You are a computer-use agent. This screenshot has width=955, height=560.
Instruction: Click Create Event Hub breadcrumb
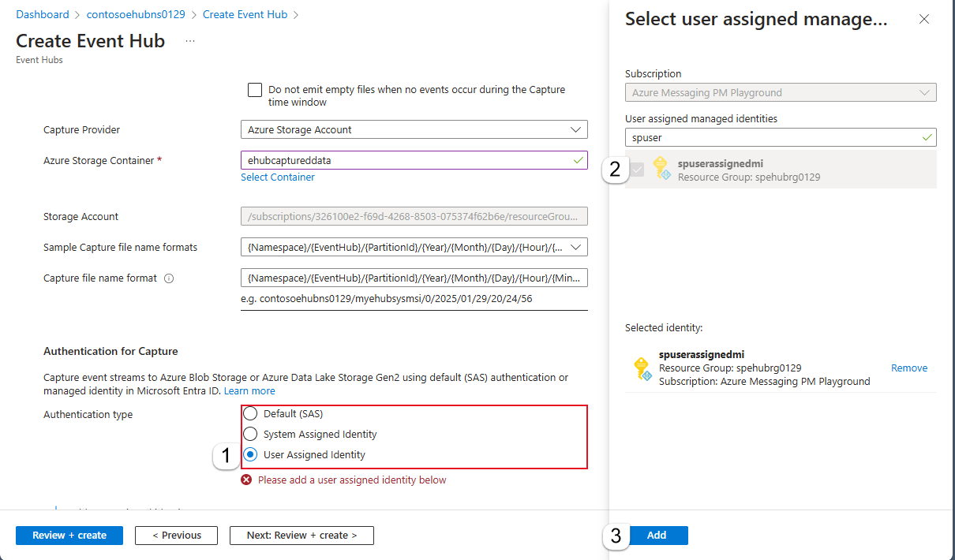pyautogui.click(x=245, y=14)
